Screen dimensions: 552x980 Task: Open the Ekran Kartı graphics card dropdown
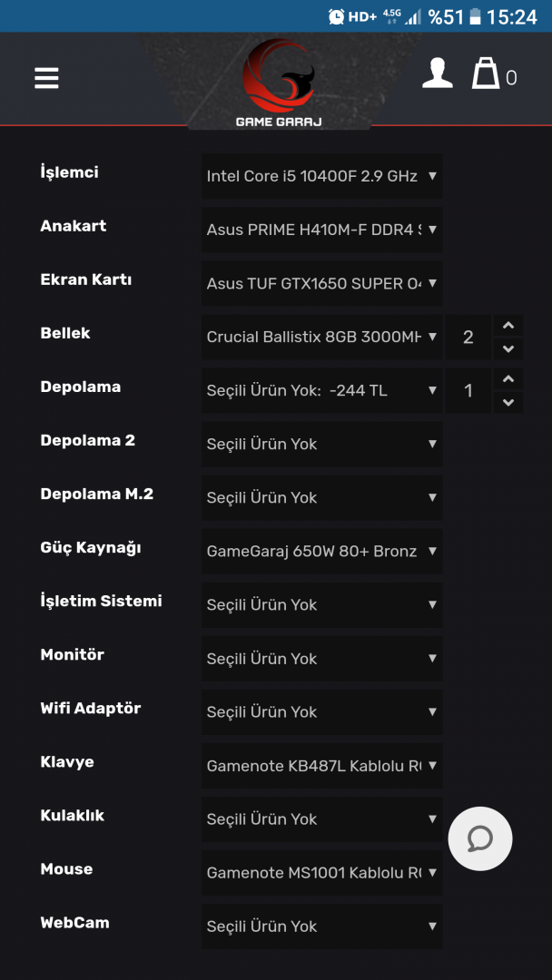(321, 283)
